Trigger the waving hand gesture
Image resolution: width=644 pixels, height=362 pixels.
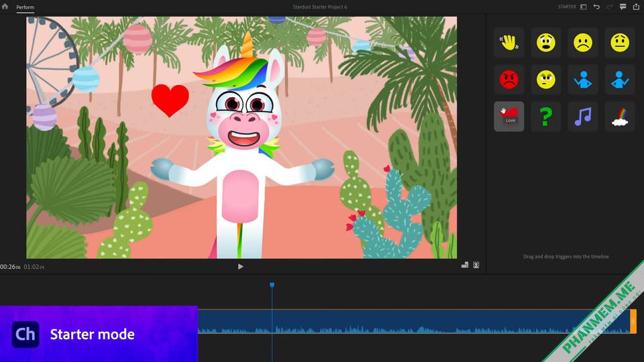point(509,43)
